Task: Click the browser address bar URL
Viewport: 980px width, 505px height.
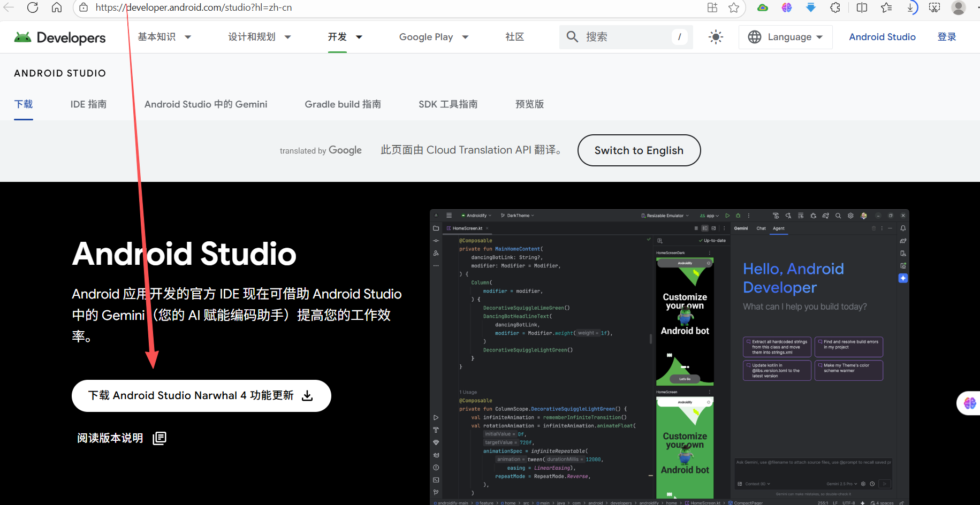Action: coord(194,7)
